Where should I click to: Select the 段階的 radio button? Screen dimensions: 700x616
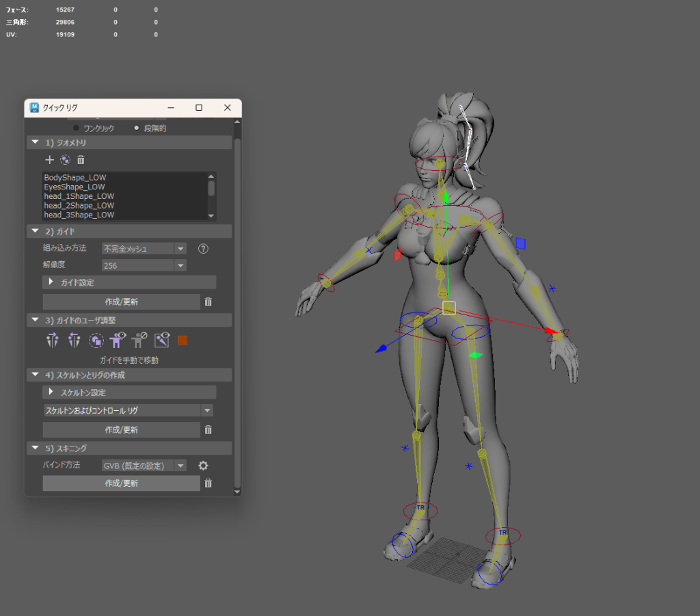[137, 128]
